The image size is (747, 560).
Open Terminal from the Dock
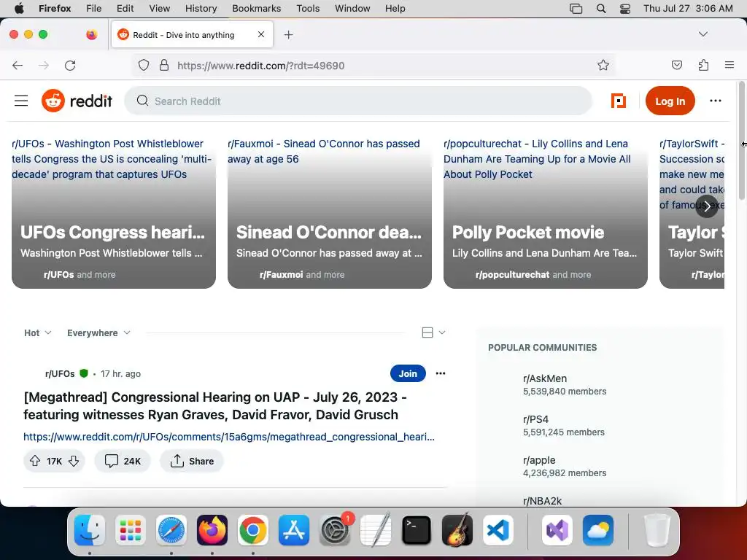tap(417, 530)
